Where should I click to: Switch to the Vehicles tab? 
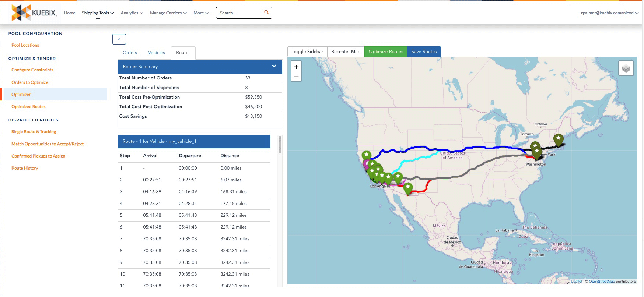(x=156, y=53)
